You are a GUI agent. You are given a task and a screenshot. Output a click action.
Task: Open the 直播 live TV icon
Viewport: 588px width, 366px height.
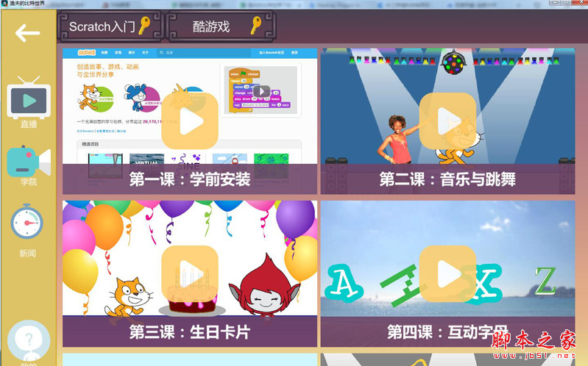[29, 98]
